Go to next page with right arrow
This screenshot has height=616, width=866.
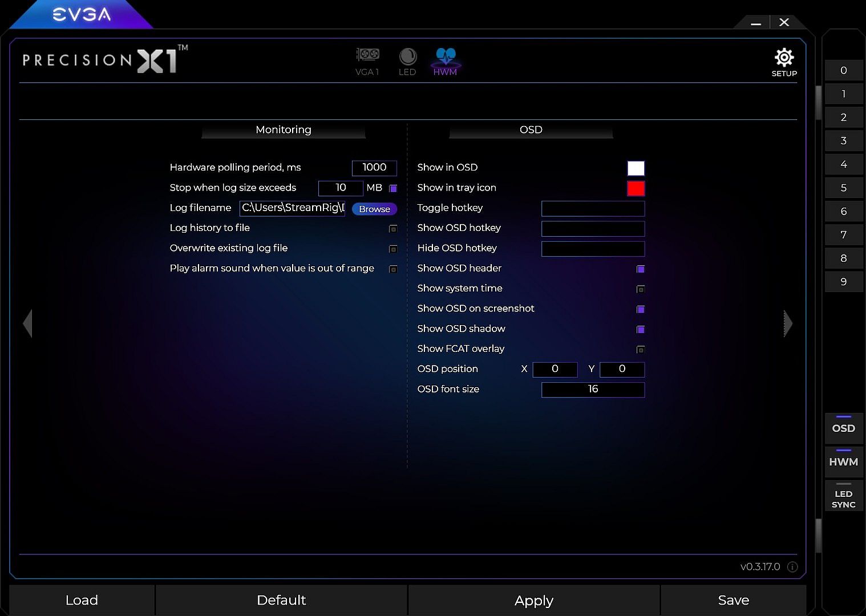tap(788, 323)
